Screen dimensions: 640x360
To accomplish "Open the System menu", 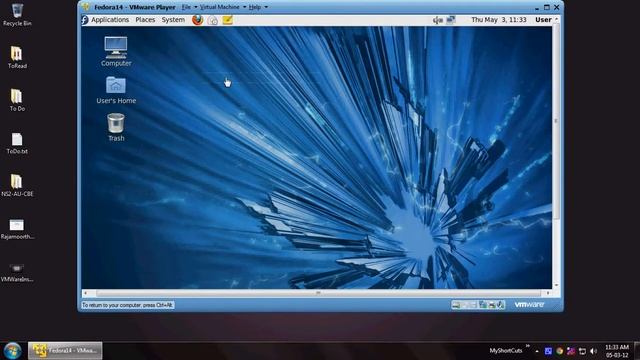I will pyautogui.click(x=173, y=20).
